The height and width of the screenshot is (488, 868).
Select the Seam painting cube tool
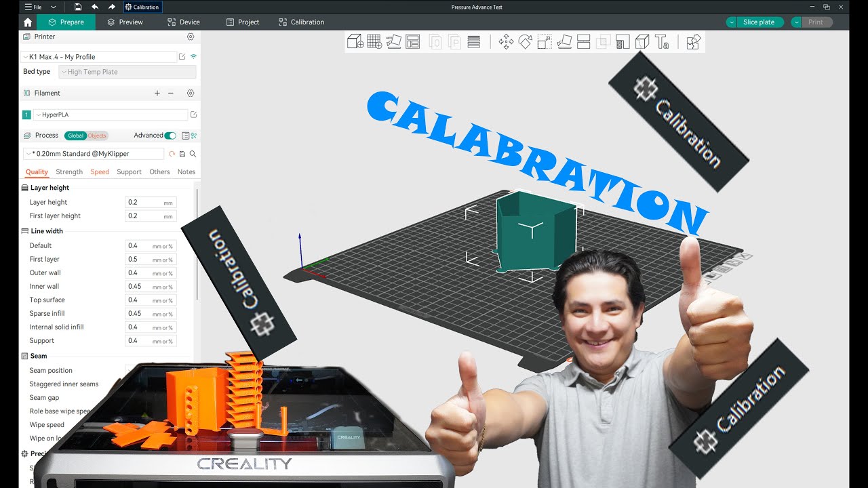coord(642,42)
